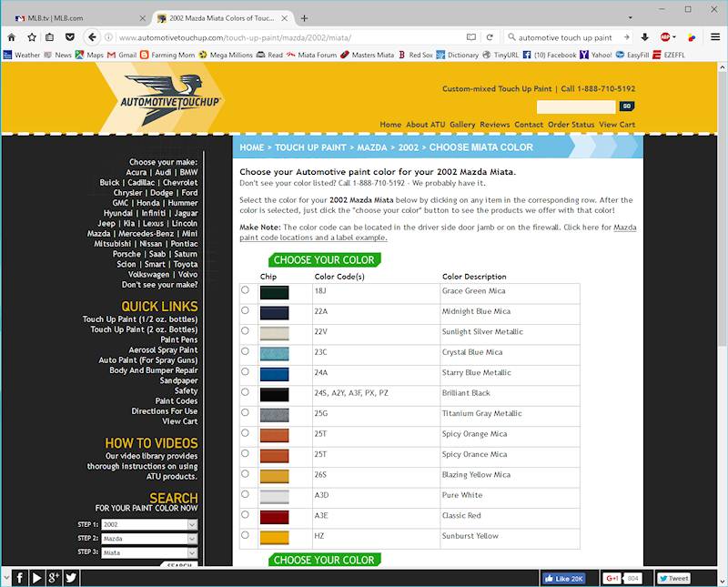728x587 pixels.
Task: Open Reviews in site navigation
Action: 495,125
